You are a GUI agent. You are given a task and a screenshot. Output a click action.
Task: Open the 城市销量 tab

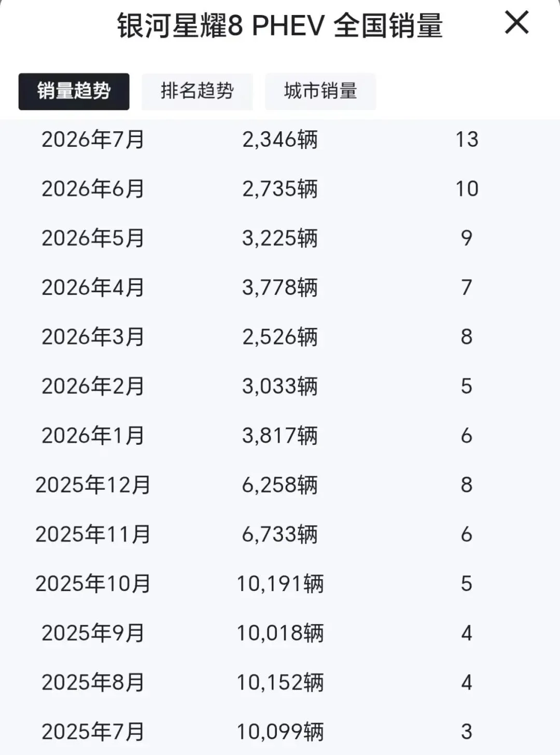pos(320,91)
